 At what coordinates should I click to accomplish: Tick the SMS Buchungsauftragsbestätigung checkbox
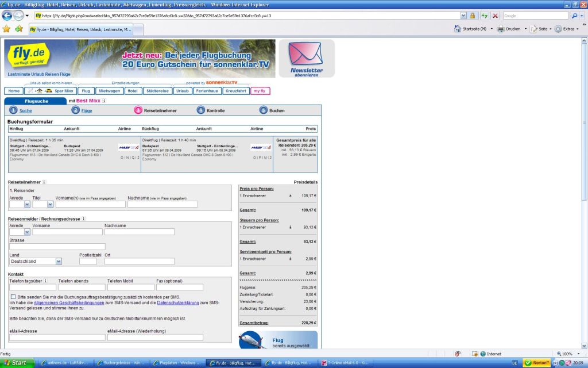pyautogui.click(x=13, y=297)
